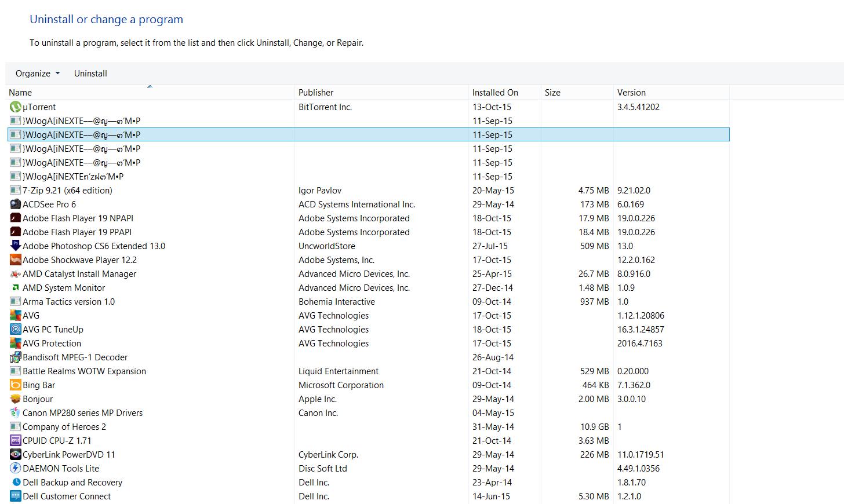Select the AVG antivirus icon beside the plain AVG entry
Image resolution: width=844 pixels, height=504 pixels.
coord(16,316)
